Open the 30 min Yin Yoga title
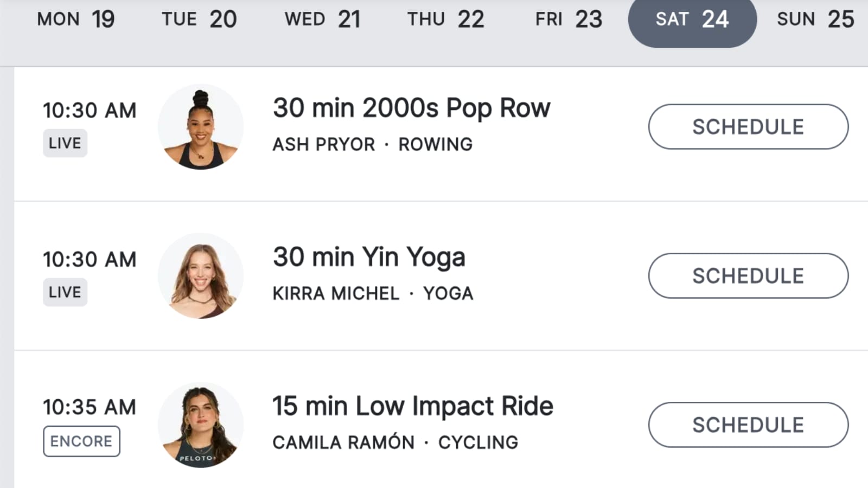 click(369, 257)
